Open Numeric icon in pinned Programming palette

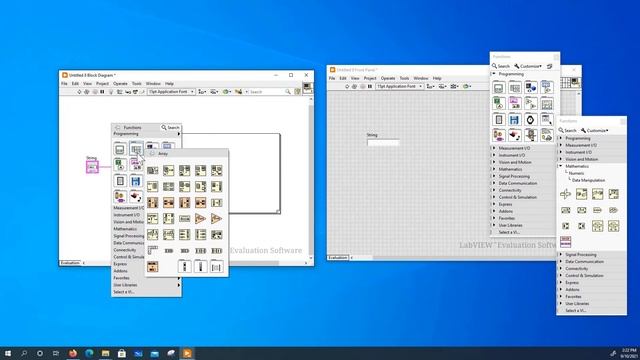pos(547,87)
